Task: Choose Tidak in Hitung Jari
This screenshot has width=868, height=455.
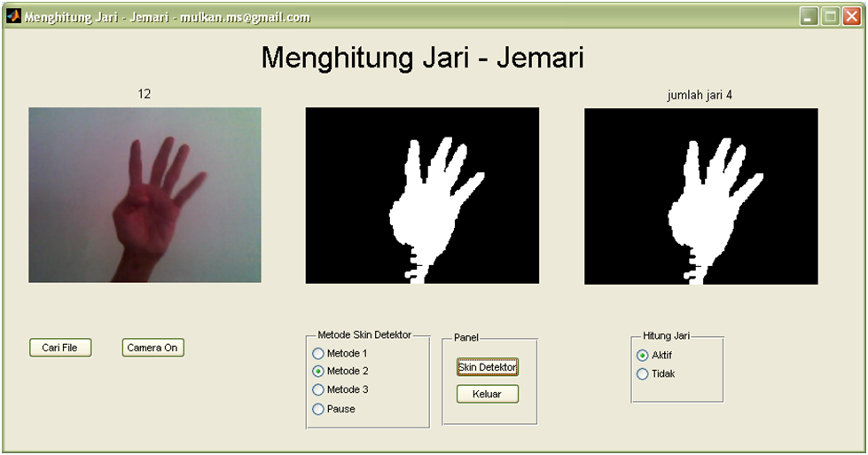Action: (x=656, y=374)
